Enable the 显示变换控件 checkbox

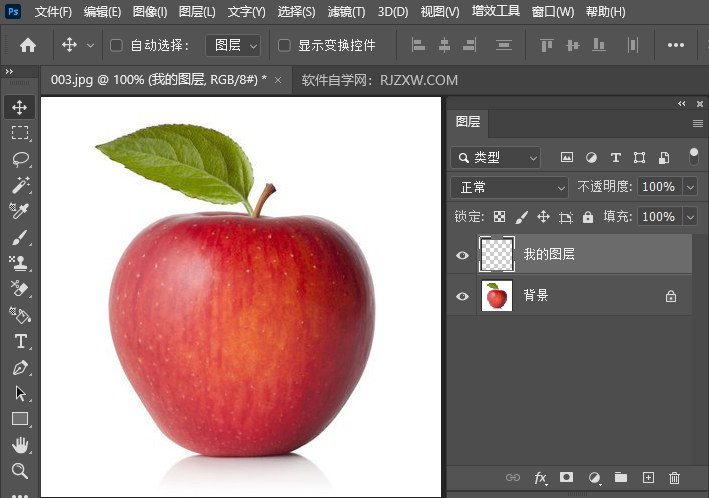click(x=284, y=45)
